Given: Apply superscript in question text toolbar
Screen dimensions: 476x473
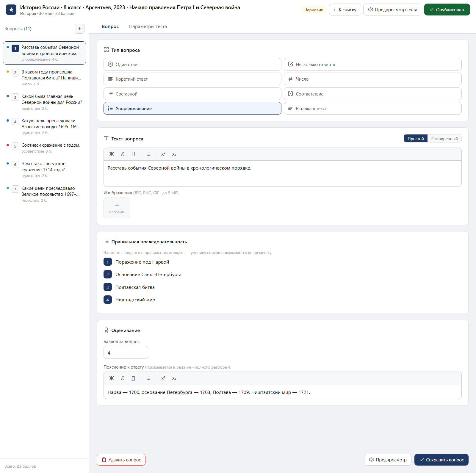Looking at the screenshot, I should 163,154.
